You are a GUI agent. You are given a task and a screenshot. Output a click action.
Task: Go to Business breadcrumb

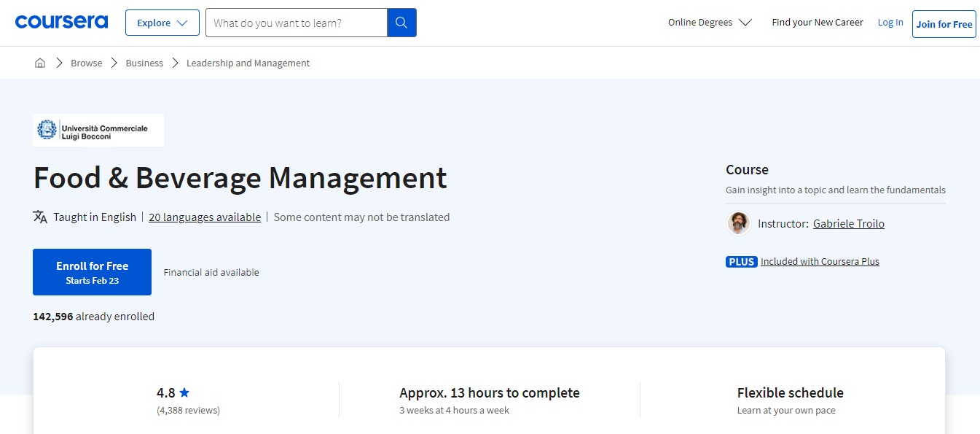point(144,63)
